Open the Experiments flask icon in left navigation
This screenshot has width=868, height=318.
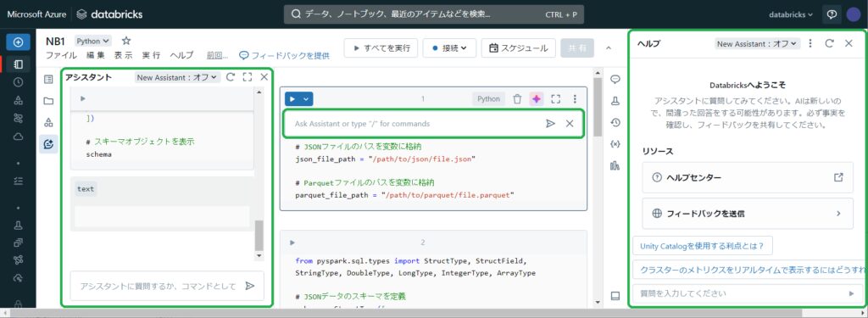point(19,225)
